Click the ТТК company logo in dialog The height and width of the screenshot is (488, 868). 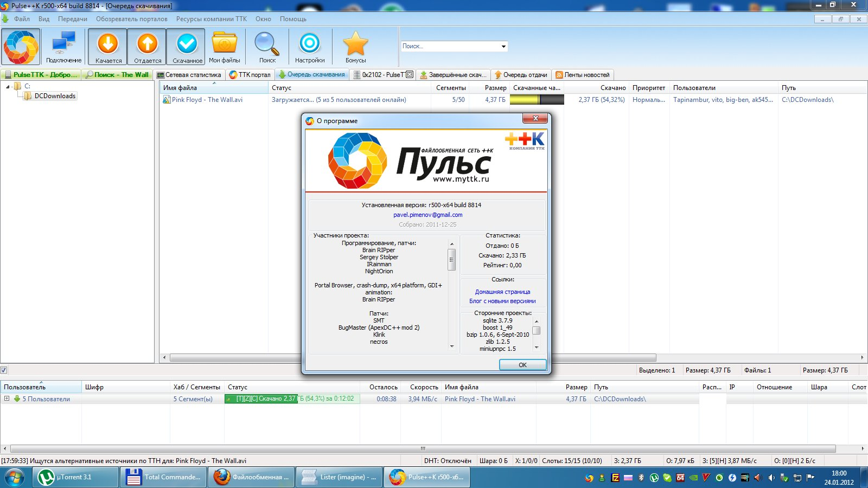point(525,141)
